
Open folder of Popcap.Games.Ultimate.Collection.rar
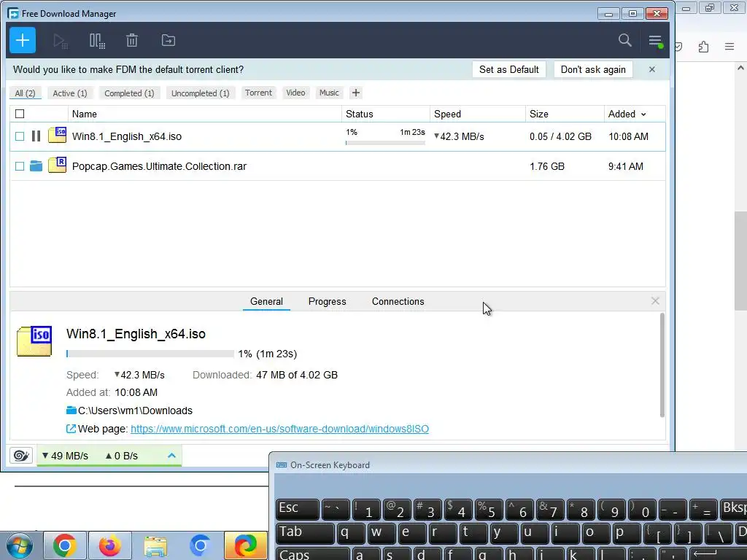36,166
